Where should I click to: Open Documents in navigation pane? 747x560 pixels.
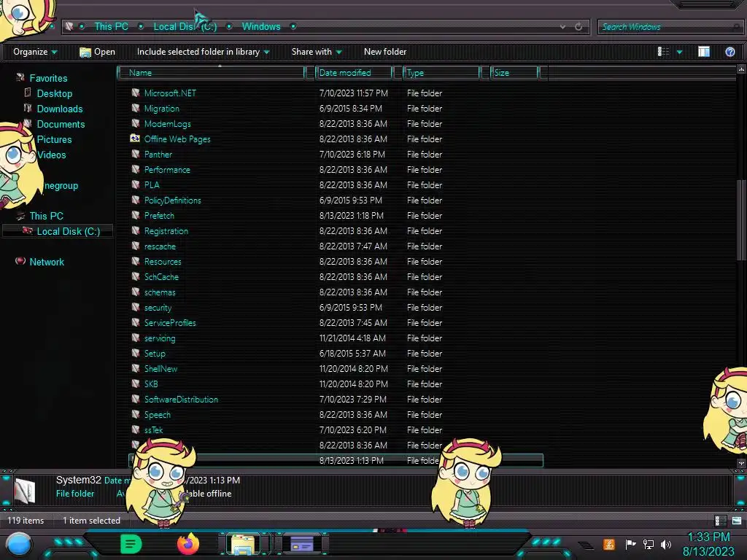click(61, 124)
